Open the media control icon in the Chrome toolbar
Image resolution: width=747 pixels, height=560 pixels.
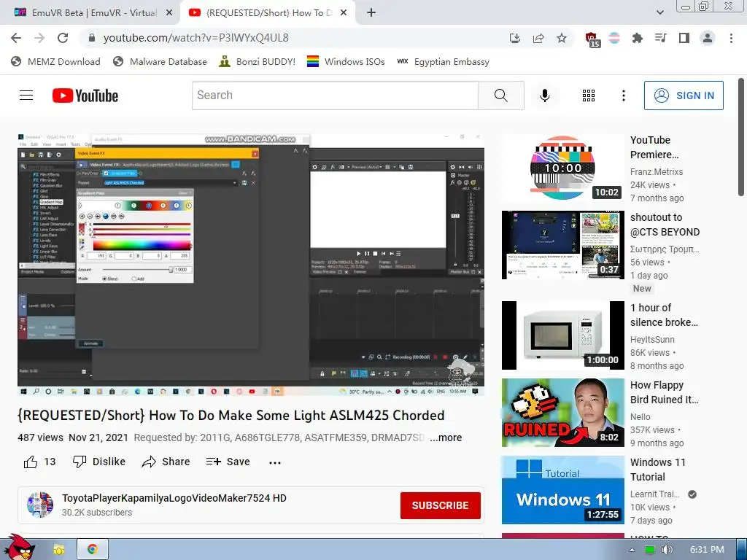coord(660,38)
